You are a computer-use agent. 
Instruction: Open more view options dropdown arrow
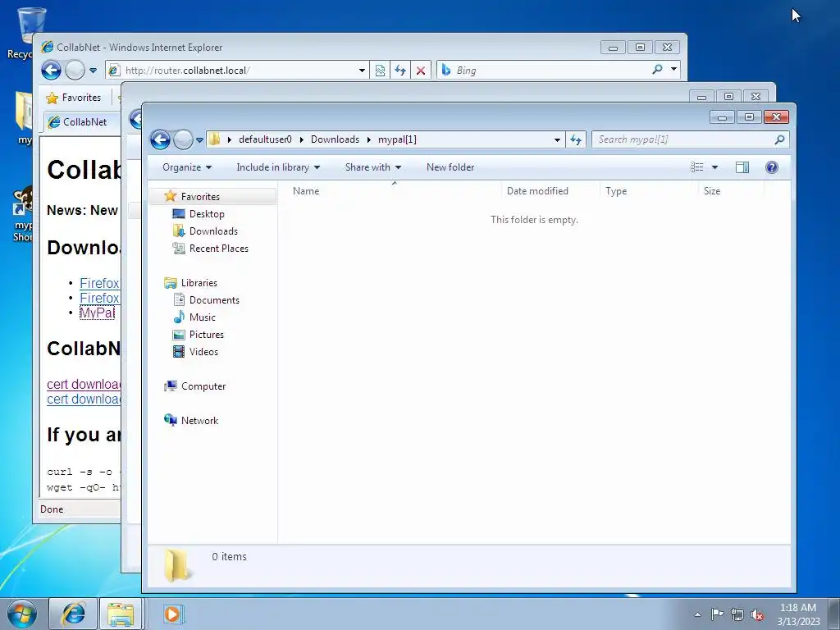click(x=714, y=167)
